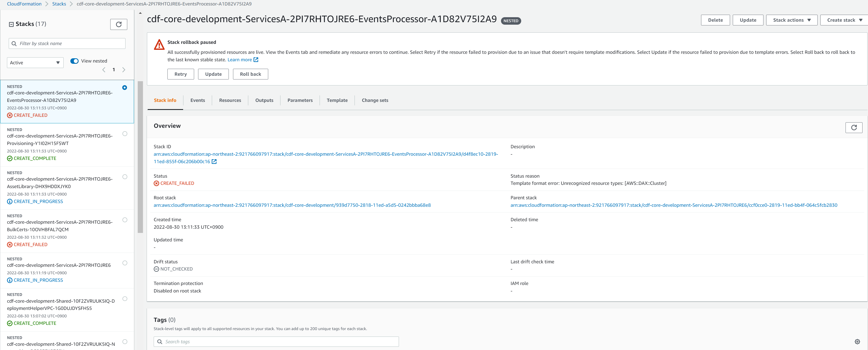This screenshot has height=350, width=868.
Task: Refresh the Stacks list
Action: tap(119, 24)
